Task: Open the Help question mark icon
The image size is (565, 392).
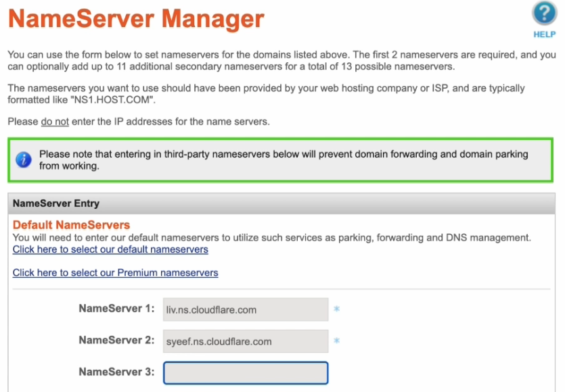Action: [544, 14]
